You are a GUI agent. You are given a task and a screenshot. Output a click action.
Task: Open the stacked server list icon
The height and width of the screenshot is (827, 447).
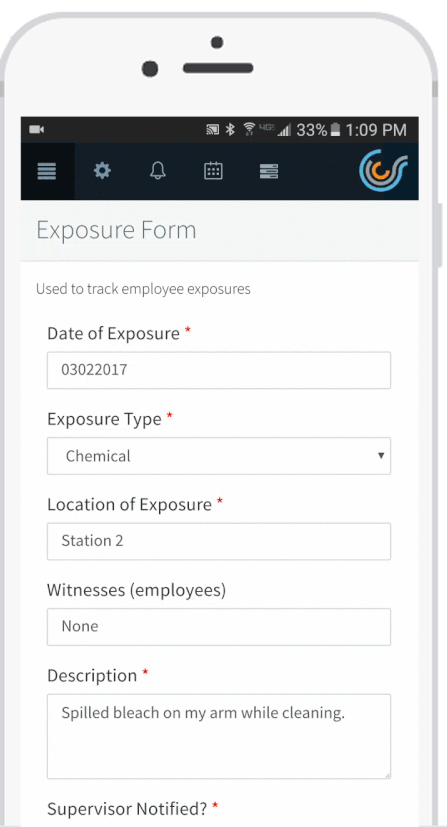point(269,171)
